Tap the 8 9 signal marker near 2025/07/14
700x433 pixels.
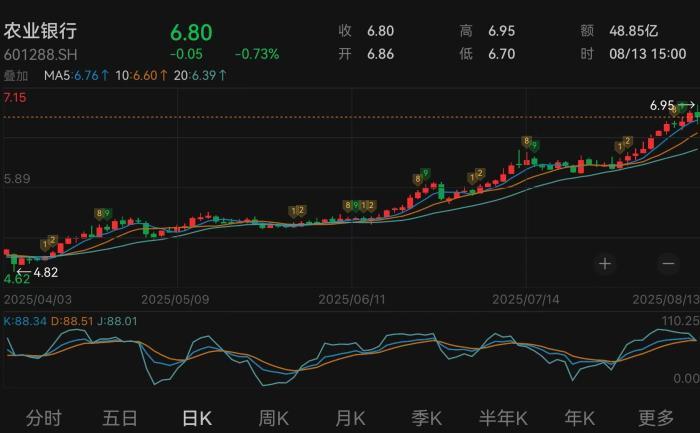coord(530,143)
